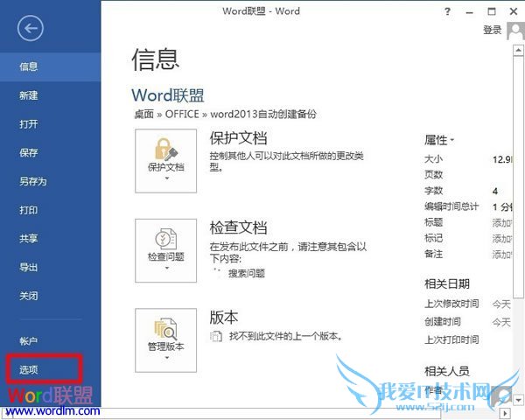Click the large 信息 page heading
The width and height of the screenshot is (525, 420).
pyautogui.click(x=156, y=59)
